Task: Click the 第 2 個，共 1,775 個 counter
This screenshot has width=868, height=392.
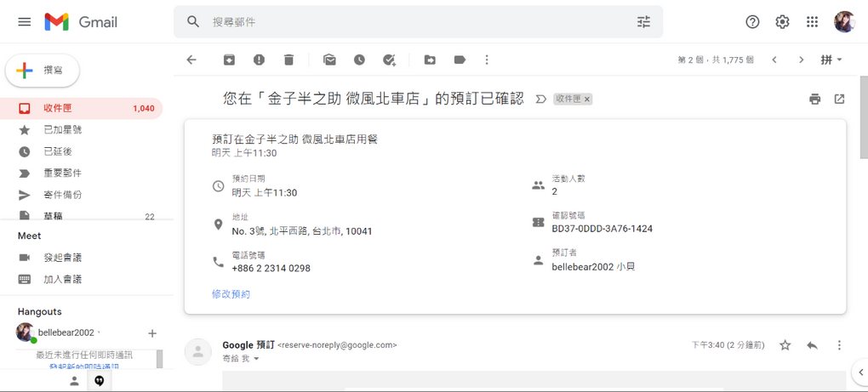Action: 715,60
